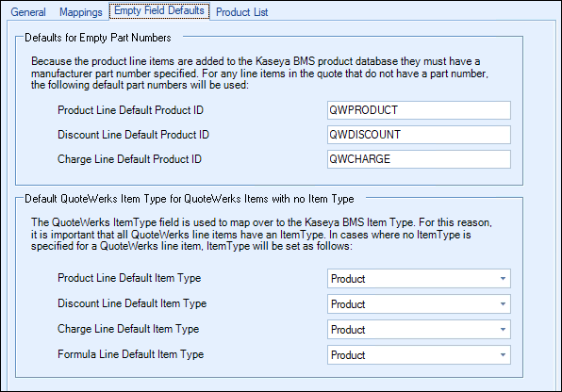Click the Charge Line Default Product ID label
Screen dimensions: 562x392
tap(129, 159)
